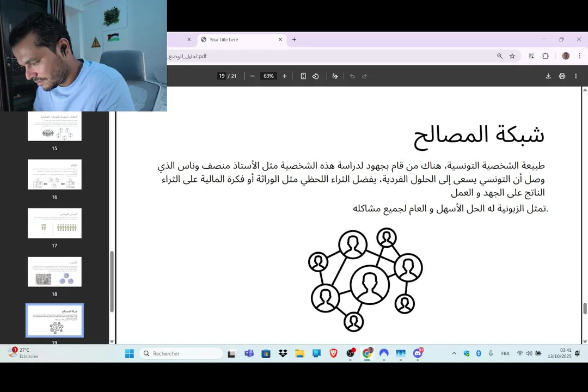Screen dimensions: 588x392
Task: Select the highlighted page 19 thumbnail
Action: tap(55, 320)
